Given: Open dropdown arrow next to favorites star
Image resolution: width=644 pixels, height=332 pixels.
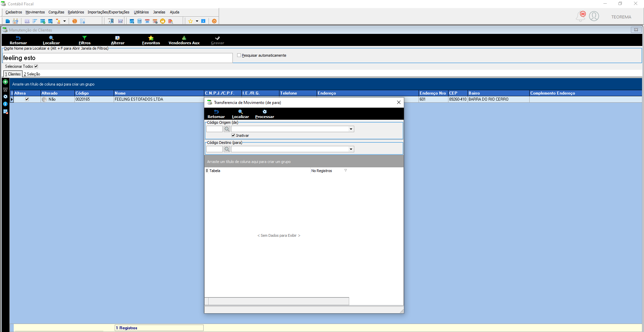Looking at the screenshot, I should point(197,21).
